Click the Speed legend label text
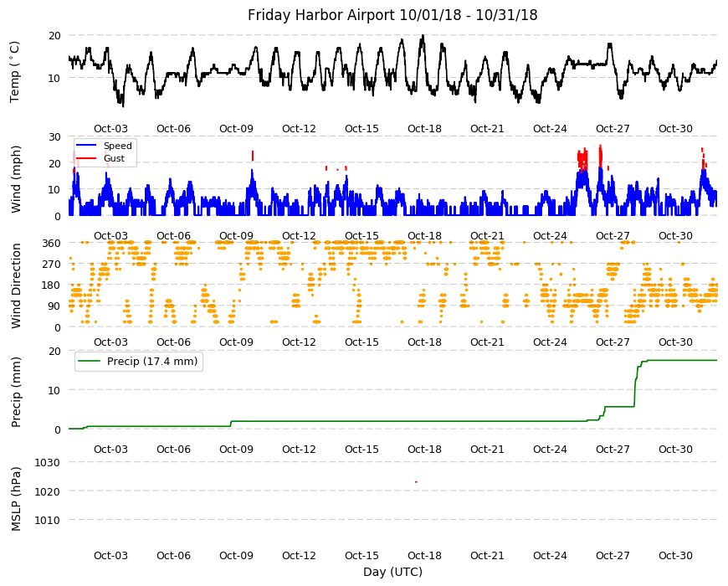 tap(118, 146)
